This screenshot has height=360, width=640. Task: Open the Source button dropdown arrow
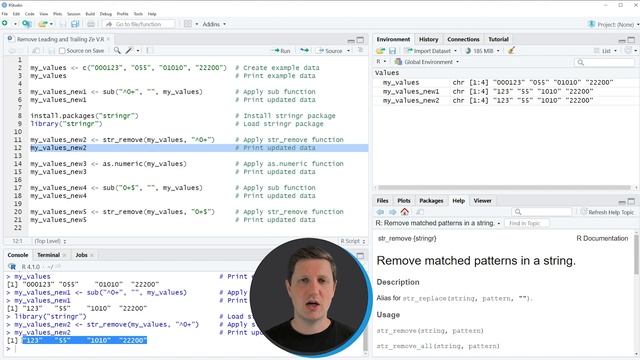coord(349,51)
